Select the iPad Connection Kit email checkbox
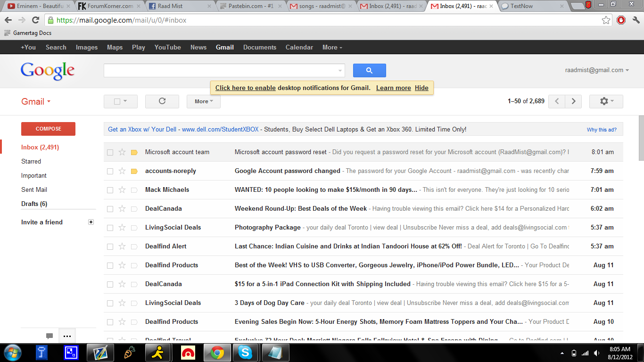Screen dimensions: 644x362 (110, 284)
